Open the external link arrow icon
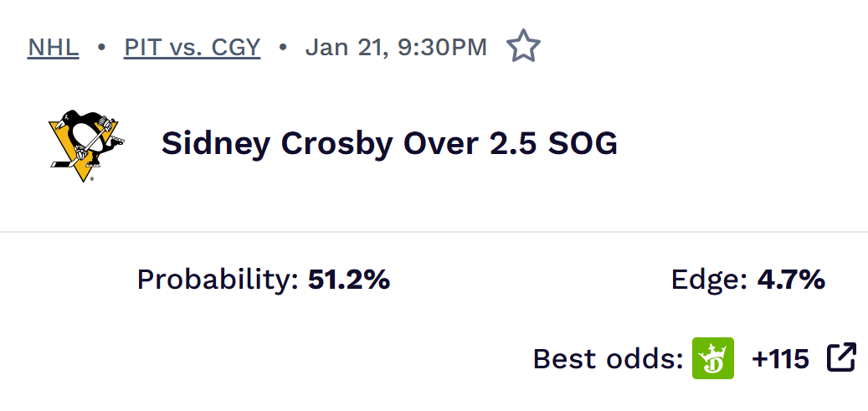The image size is (868, 411). [841, 357]
